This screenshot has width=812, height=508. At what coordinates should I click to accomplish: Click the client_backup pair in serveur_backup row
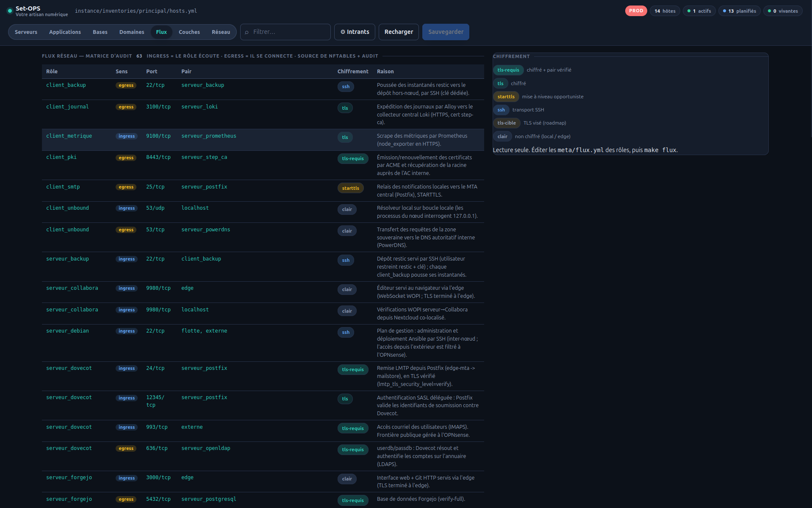201,259
